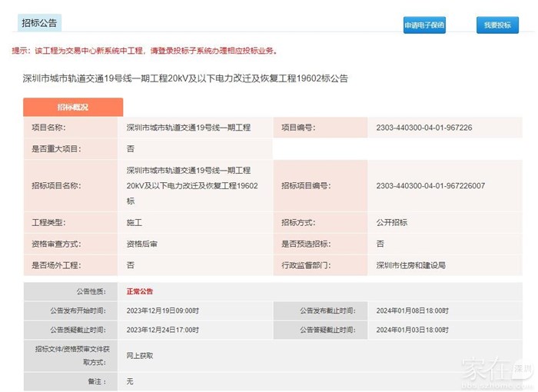Select the 项目名称 value 深圳市城市轨道交通19号线一期工程
The height and width of the screenshot is (392, 538).
[x=188, y=128]
